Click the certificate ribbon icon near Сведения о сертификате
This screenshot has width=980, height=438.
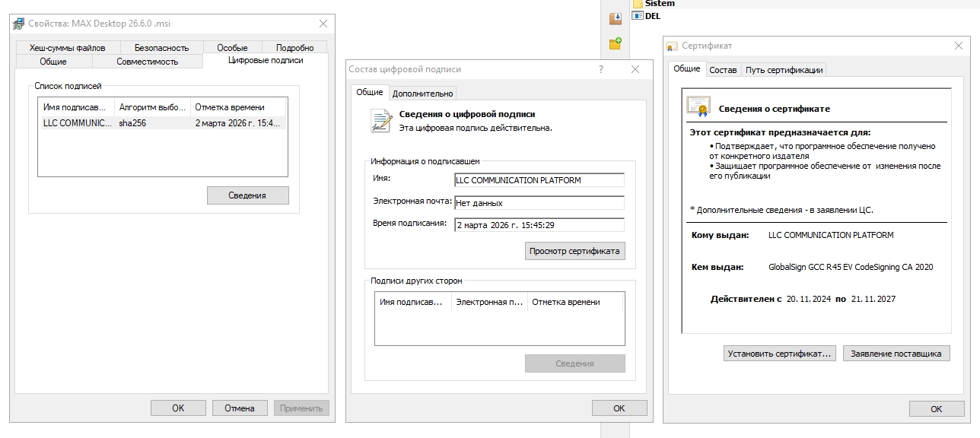[698, 107]
